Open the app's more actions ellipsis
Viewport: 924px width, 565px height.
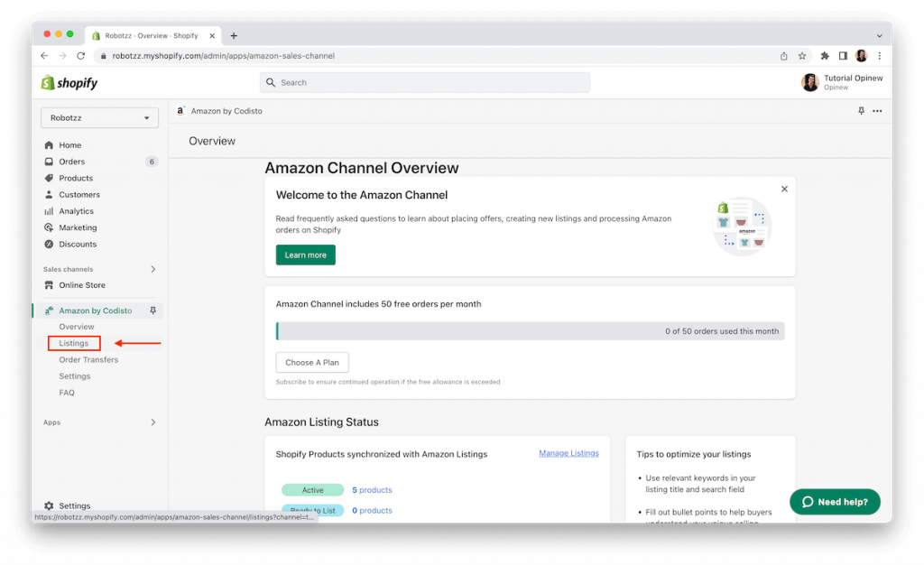point(877,111)
